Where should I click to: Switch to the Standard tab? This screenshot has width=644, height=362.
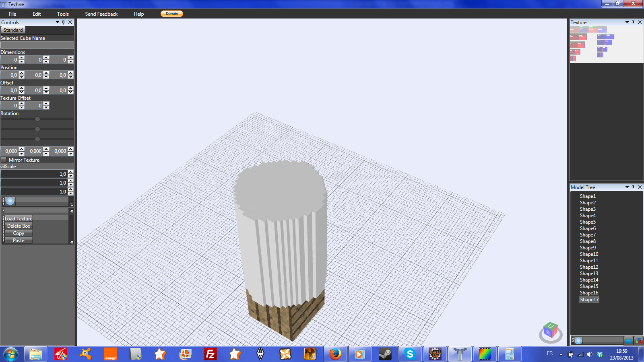(x=13, y=30)
